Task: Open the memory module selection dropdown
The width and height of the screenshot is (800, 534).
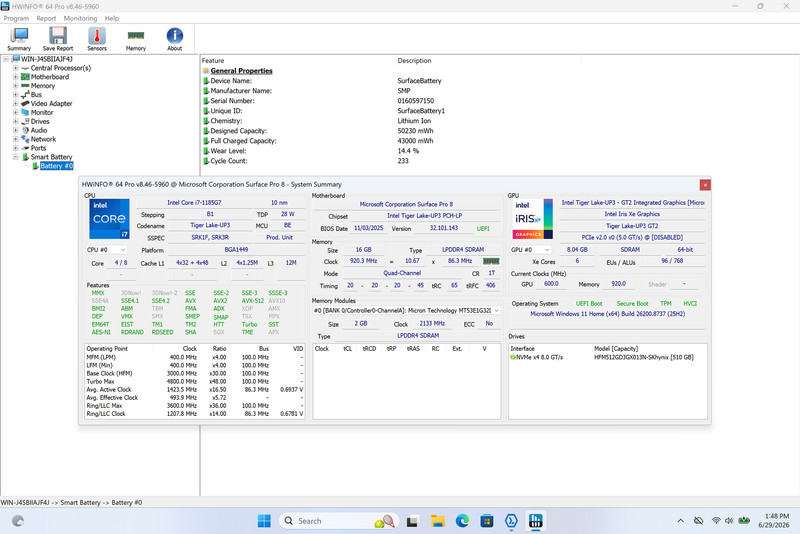Action: click(406, 311)
